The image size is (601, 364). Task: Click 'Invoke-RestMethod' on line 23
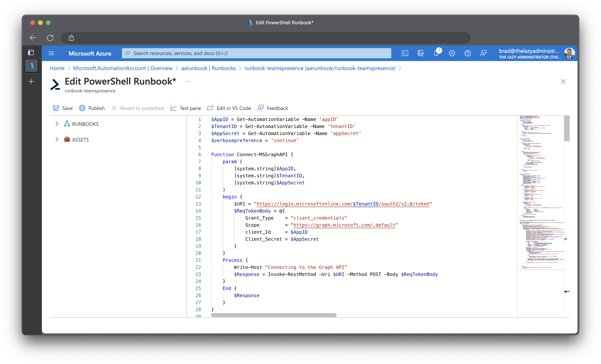[x=292, y=274]
